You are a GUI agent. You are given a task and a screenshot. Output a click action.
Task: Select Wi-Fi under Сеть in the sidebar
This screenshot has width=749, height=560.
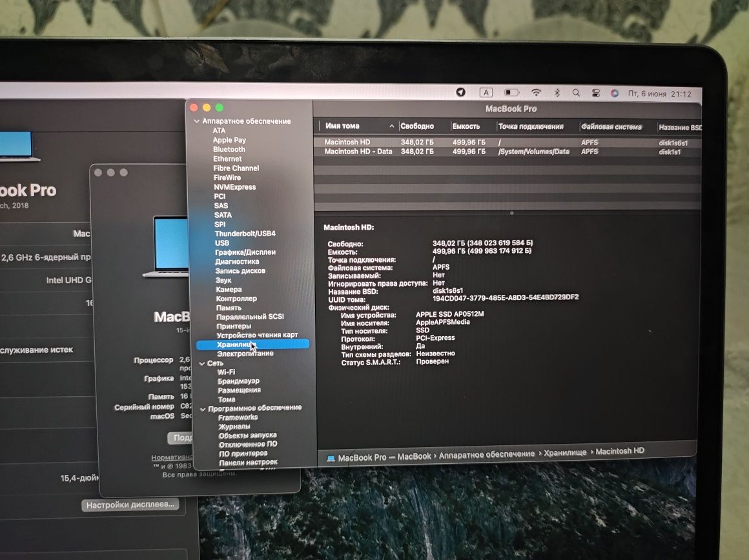pos(226,372)
